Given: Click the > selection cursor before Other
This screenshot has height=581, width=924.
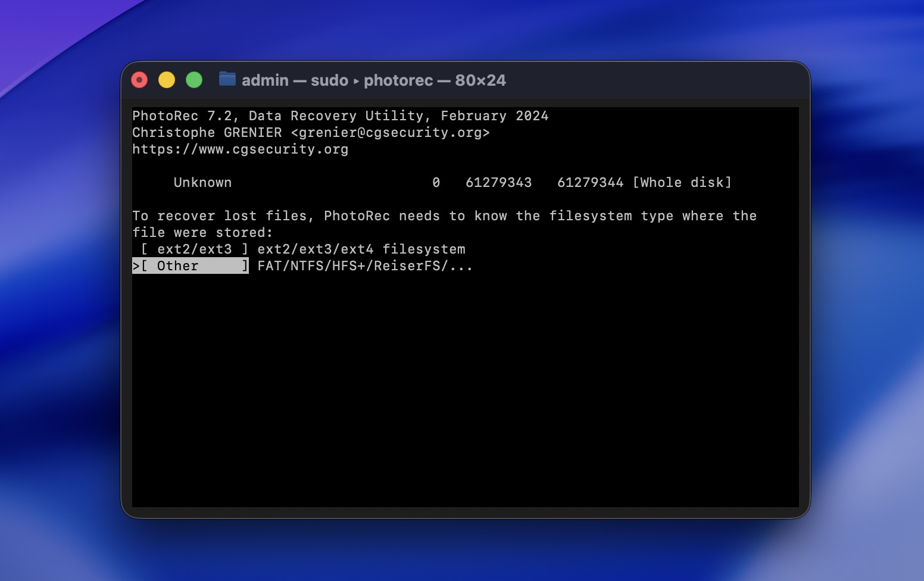Looking at the screenshot, I should 136,266.
